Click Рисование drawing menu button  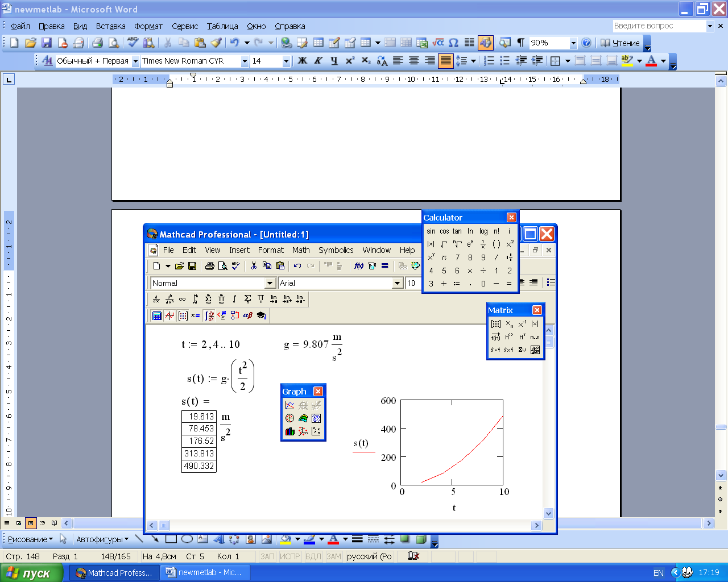coord(30,539)
